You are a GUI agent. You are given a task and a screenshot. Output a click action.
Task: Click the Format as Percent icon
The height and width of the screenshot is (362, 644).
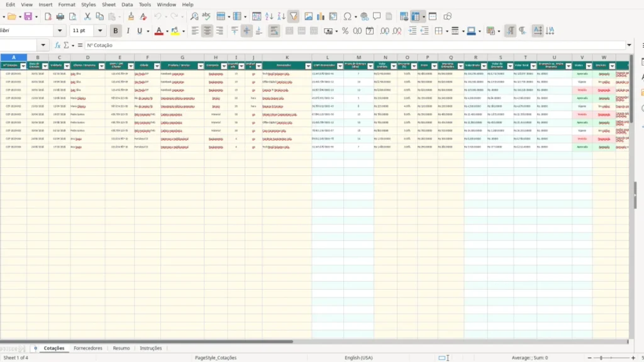coord(345,31)
